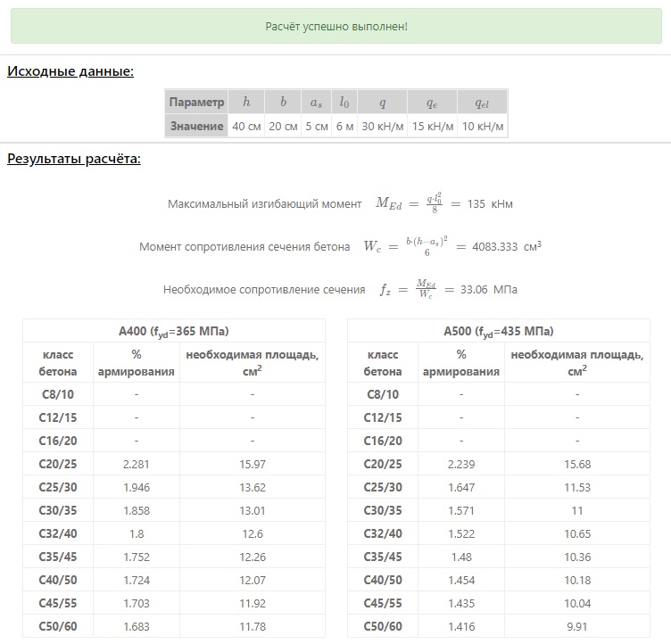Select C20/25 row in A400 table
Screen dimensions: 671x644
click(x=174, y=464)
